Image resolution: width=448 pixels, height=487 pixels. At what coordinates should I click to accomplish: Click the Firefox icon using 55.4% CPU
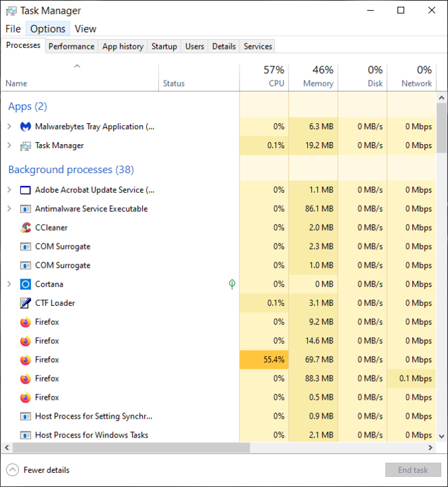[26, 360]
